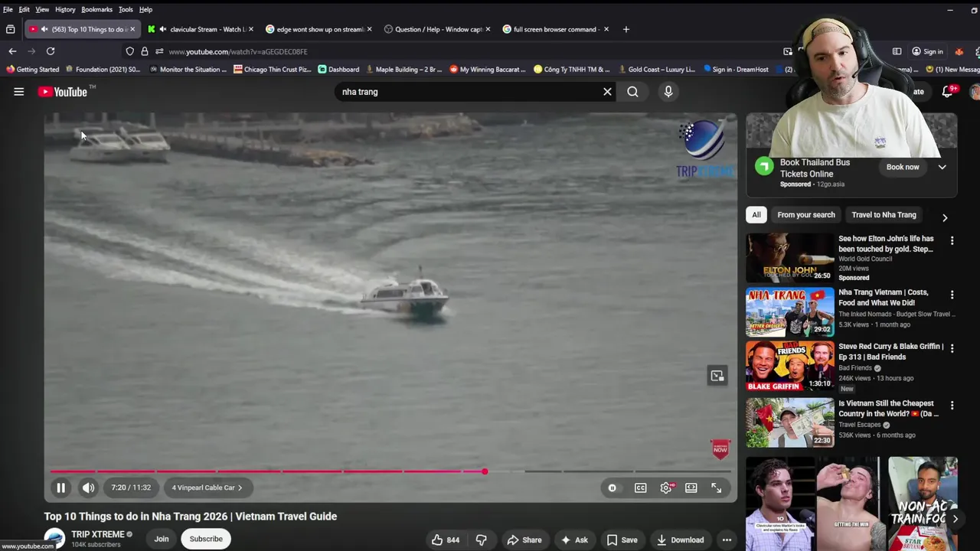
Task: Click the pop-out miniplayer icon on video
Action: click(x=717, y=376)
